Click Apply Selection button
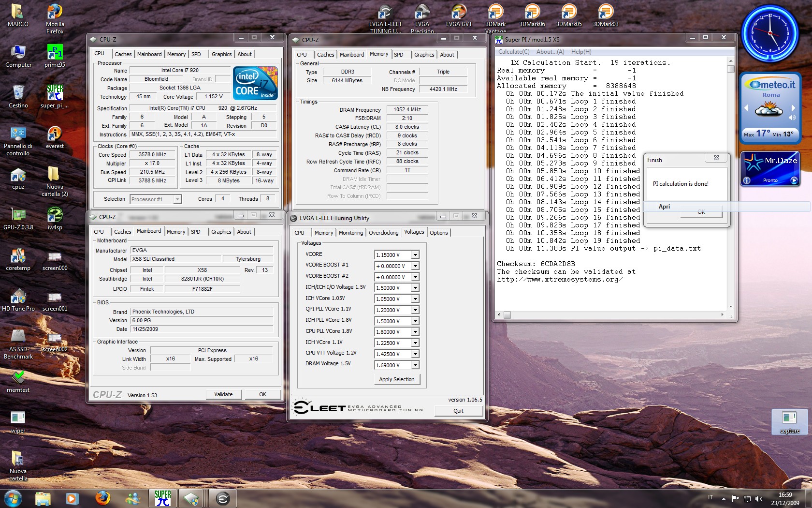The width and height of the screenshot is (812, 508). [396, 379]
